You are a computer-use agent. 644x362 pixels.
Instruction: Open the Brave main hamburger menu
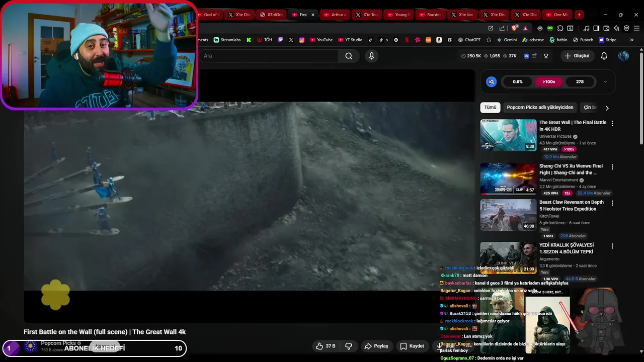pyautogui.click(x=636, y=28)
